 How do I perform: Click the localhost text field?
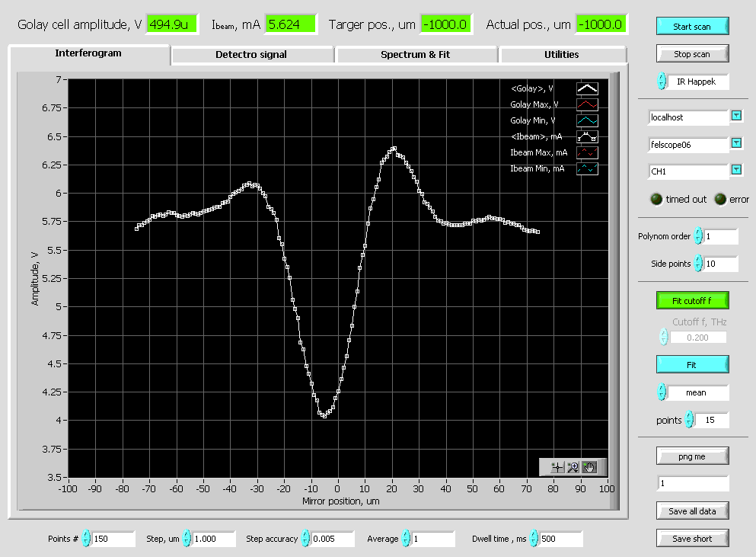coord(688,117)
